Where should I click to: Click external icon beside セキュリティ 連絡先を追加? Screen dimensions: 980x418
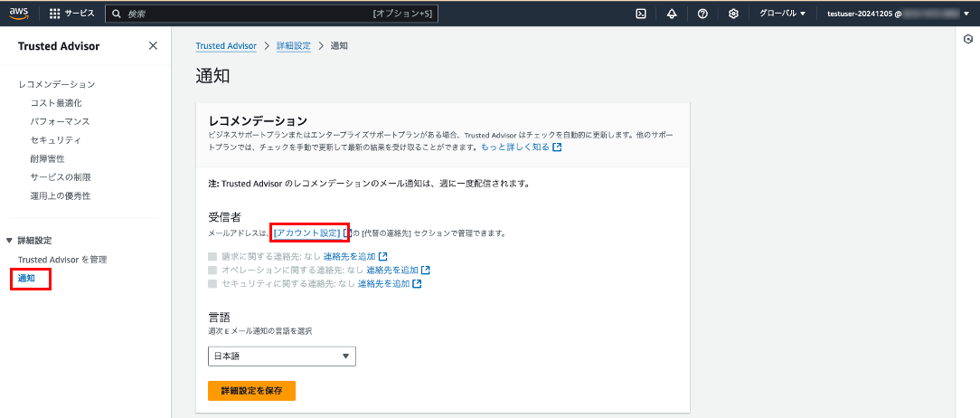coord(417,283)
